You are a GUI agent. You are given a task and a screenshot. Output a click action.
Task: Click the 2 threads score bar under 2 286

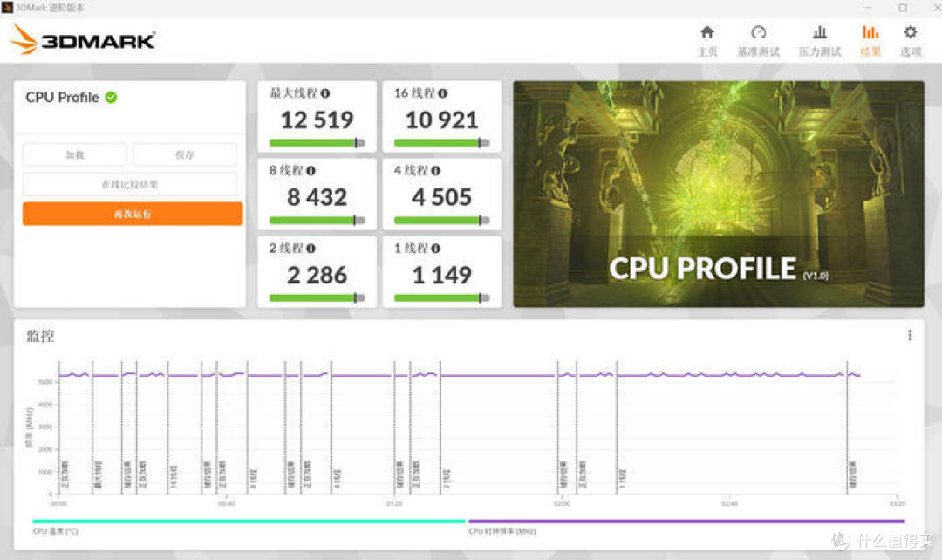[317, 298]
